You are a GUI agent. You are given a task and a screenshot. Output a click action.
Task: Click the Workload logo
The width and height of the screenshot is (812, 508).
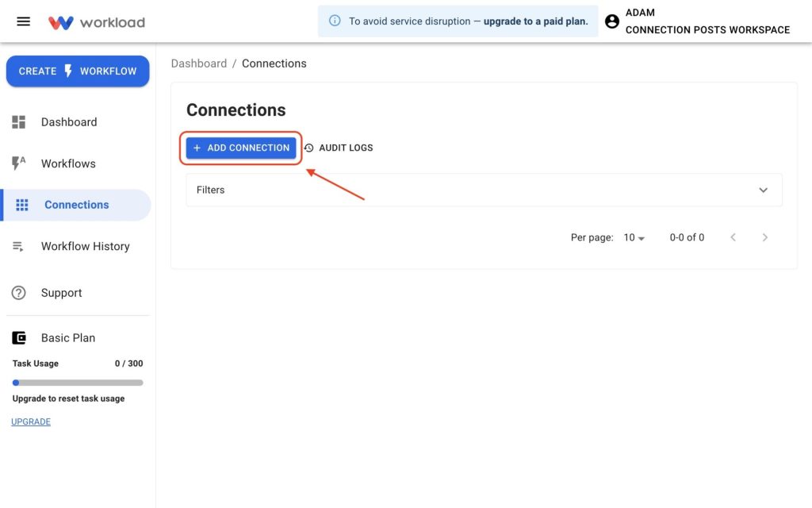(x=96, y=22)
